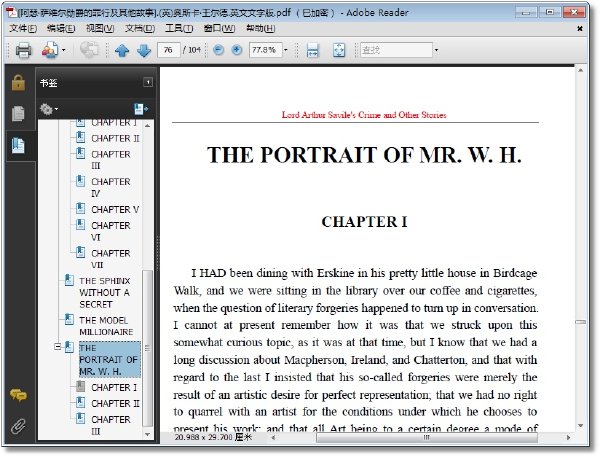The height and width of the screenshot is (457, 600).
Task: Click the bookmark icon beside THE MODEL MILLIONAIRE
Action: click(69, 319)
